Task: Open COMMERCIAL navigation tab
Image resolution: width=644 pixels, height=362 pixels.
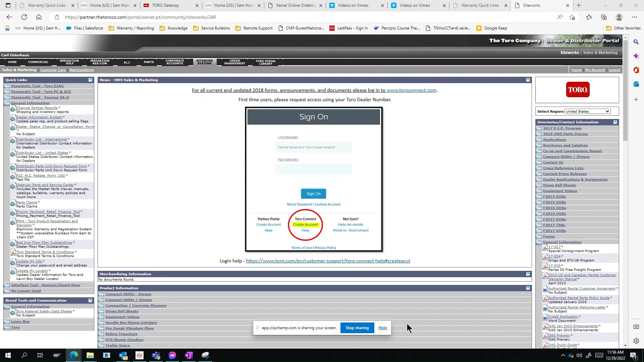Action: (x=38, y=62)
